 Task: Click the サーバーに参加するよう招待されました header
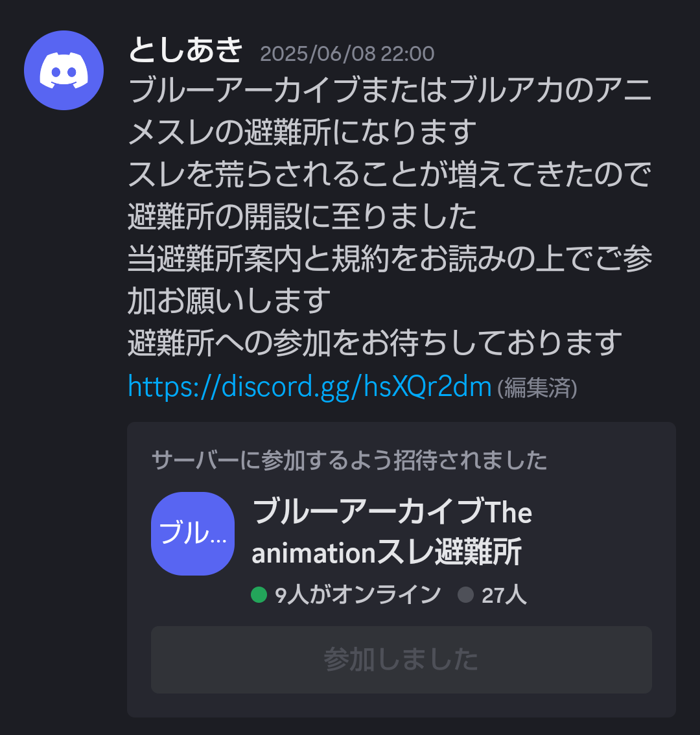pyautogui.click(x=349, y=460)
